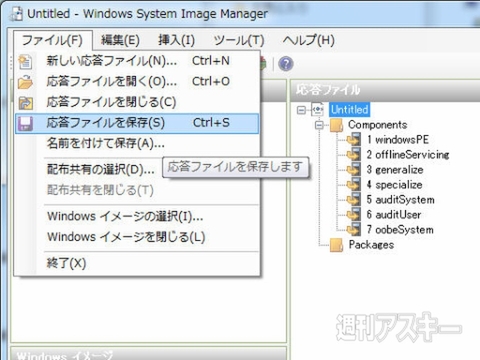Collapse the Untitled tree node

coord(301,110)
